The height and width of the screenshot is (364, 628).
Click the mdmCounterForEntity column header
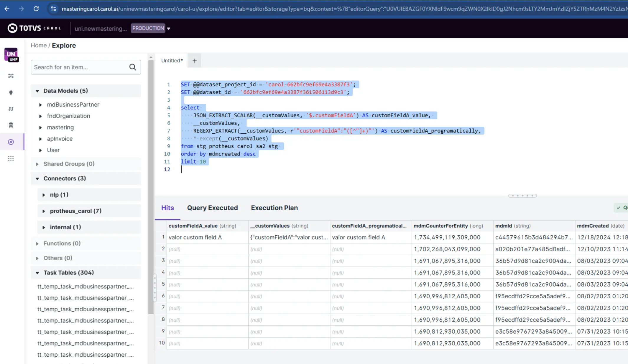[x=453, y=226]
